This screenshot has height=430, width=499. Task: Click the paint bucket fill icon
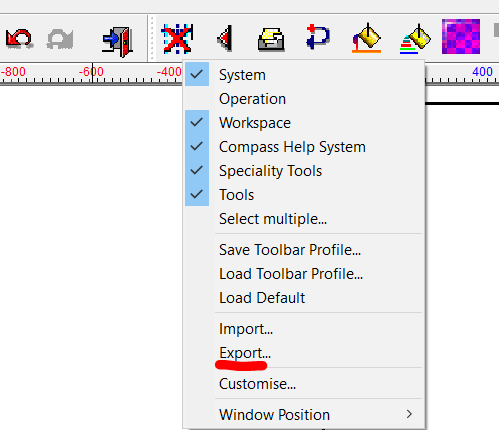pos(366,38)
